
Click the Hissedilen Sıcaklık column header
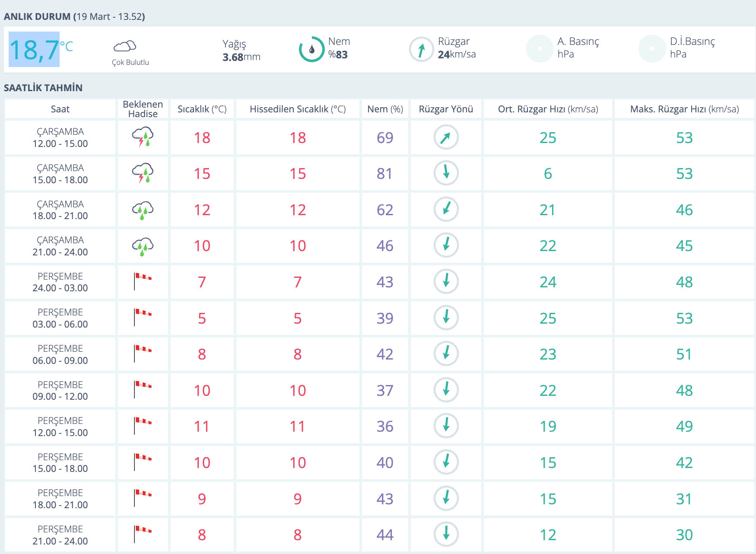(x=298, y=109)
